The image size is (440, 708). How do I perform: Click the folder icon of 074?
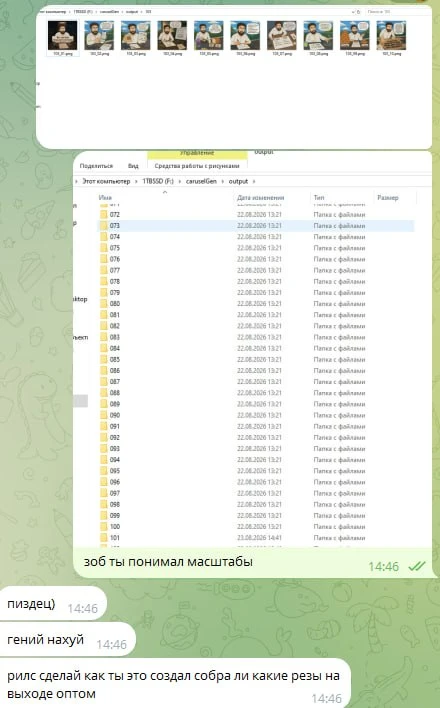[103, 237]
